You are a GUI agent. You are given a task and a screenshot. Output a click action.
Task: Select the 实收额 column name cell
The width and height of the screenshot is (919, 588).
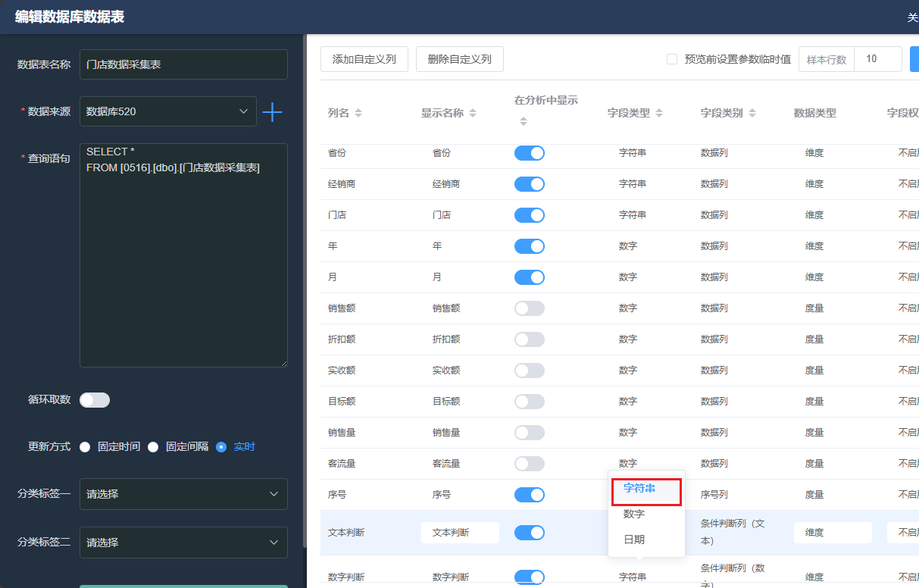click(x=342, y=371)
